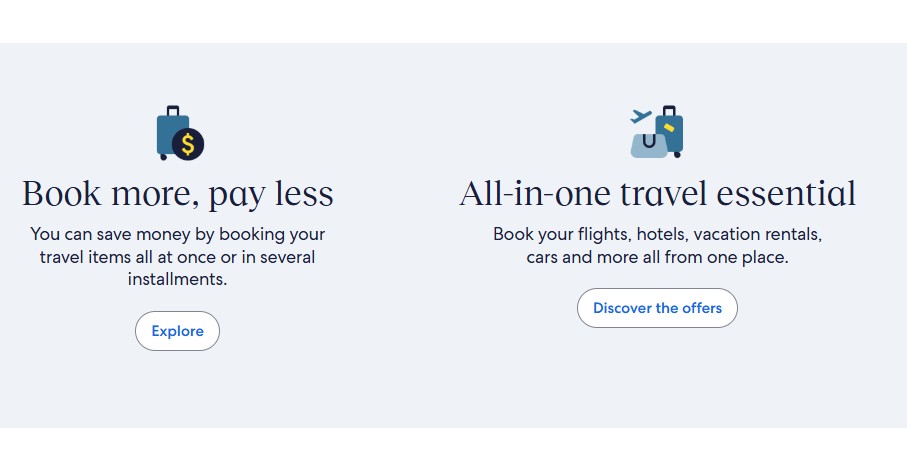
Task: Open Discover the offers
Action: point(657,308)
